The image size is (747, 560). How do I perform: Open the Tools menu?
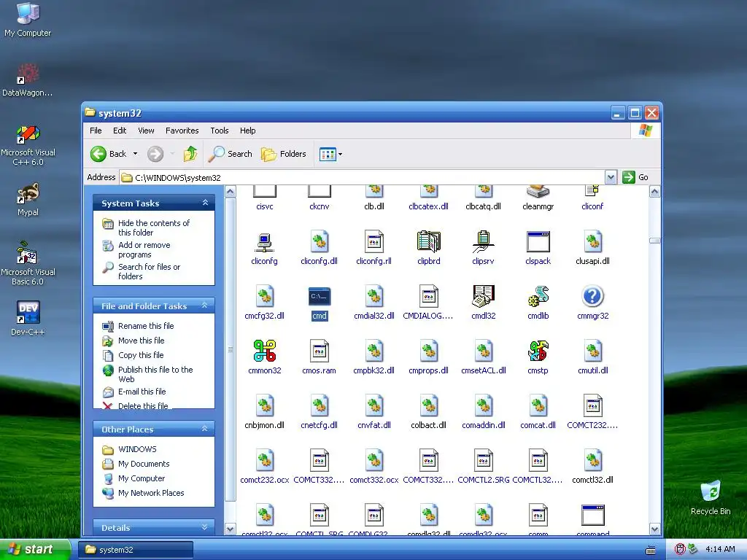[220, 131]
